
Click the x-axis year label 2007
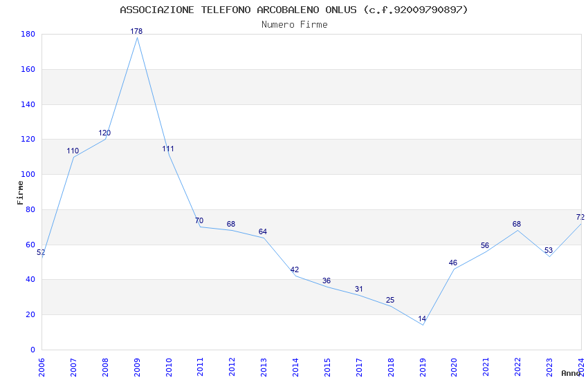click(73, 367)
